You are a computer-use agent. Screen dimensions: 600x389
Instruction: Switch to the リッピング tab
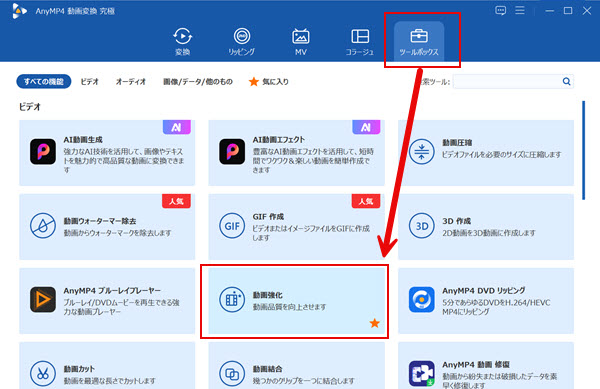point(241,42)
